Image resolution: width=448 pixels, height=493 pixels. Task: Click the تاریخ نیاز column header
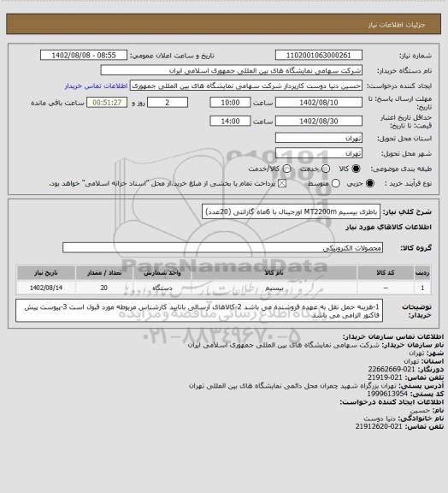46,272
